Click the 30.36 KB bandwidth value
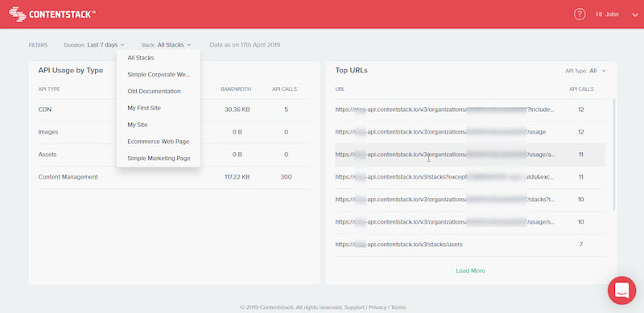 point(237,109)
